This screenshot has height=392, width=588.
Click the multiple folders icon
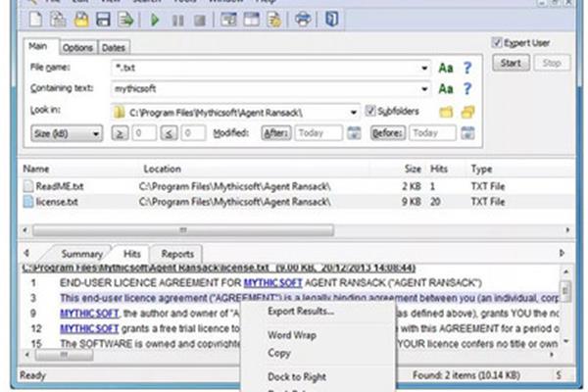(x=467, y=112)
